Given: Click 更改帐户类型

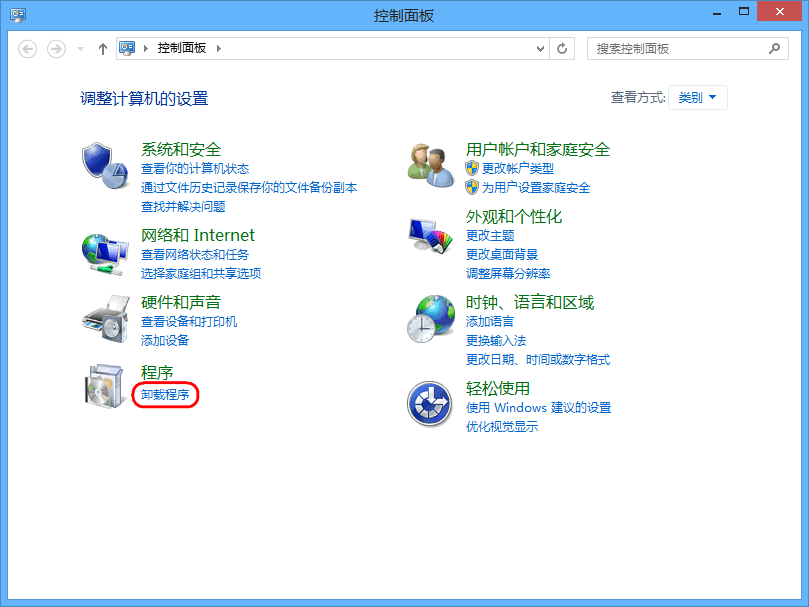Looking at the screenshot, I should [518, 169].
